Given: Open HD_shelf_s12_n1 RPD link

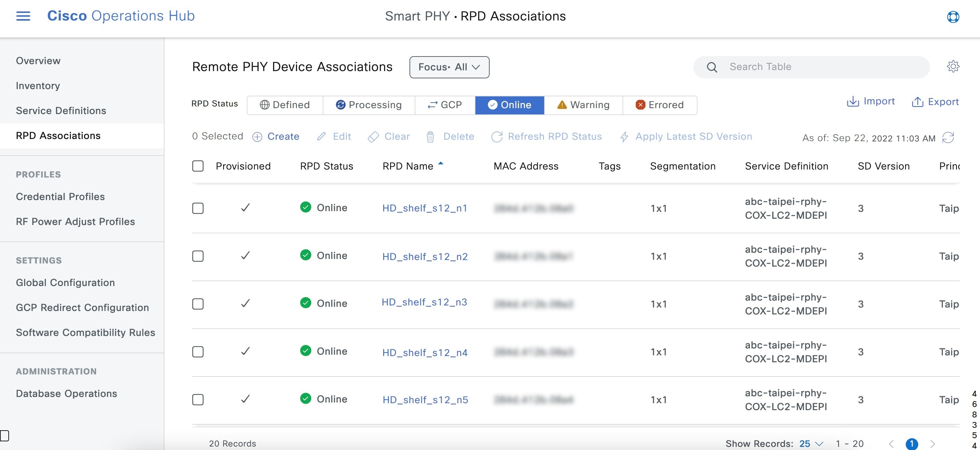Looking at the screenshot, I should tap(424, 208).
